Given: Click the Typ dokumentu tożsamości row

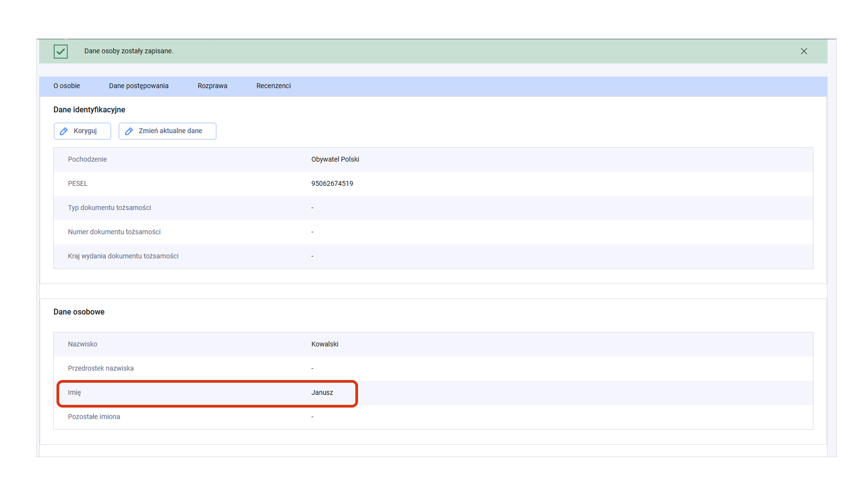Looking at the screenshot, I should point(109,208).
